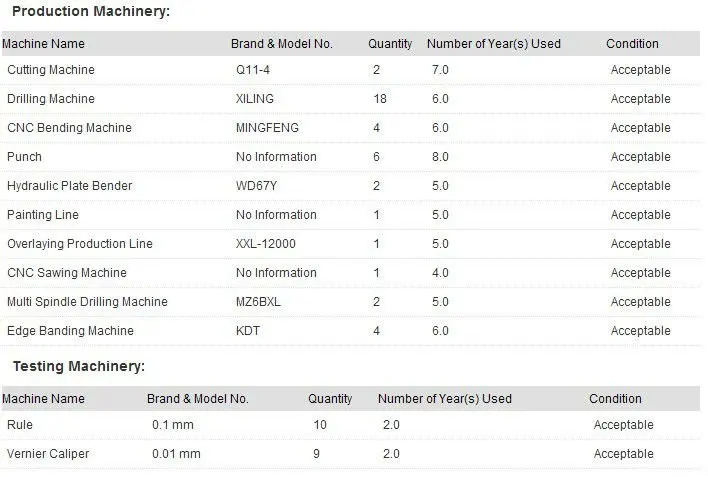The image size is (708, 477).
Task: Click the Drilling Machine entry
Action: [51, 99]
